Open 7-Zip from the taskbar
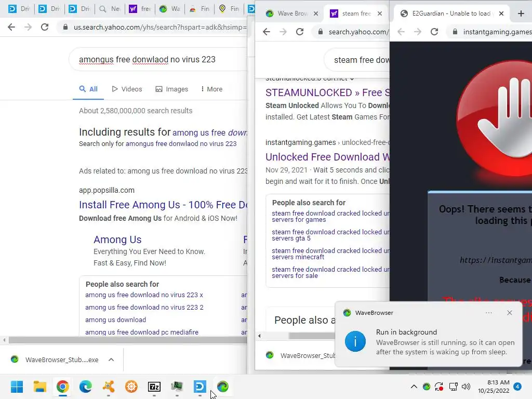Image resolution: width=532 pixels, height=399 pixels. (154, 387)
